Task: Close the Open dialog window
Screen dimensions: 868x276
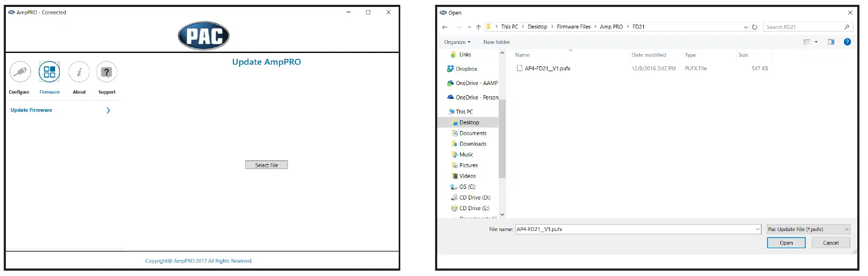Action: [x=850, y=12]
